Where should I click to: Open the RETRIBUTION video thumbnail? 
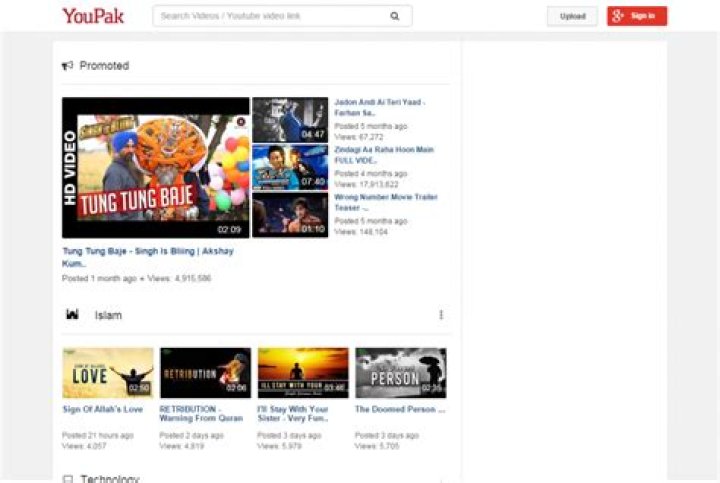(205, 373)
